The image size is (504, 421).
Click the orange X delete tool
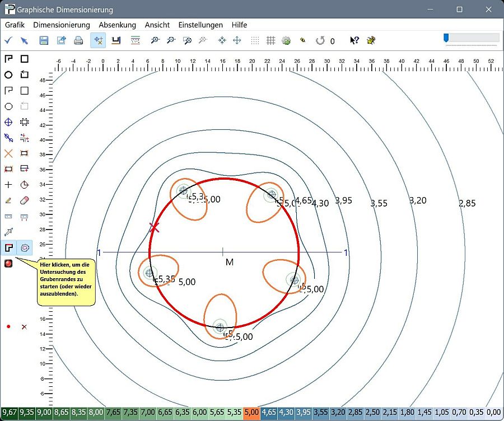(x=8, y=153)
